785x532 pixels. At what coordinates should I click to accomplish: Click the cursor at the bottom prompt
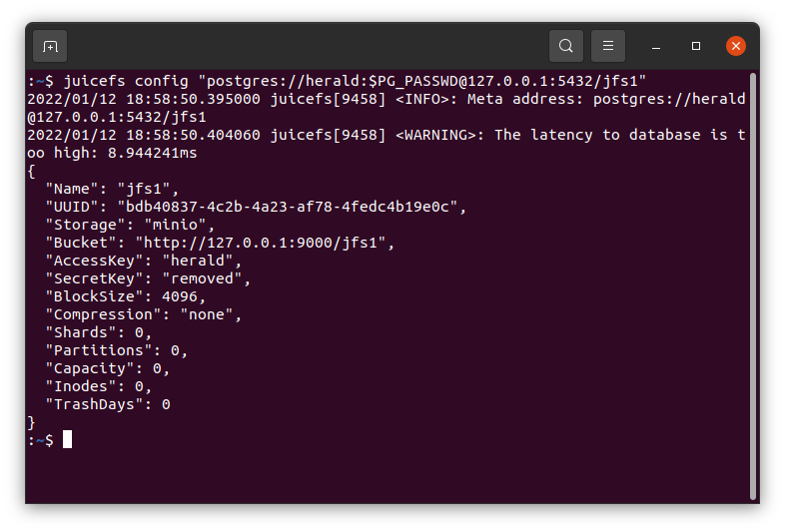[67, 440]
